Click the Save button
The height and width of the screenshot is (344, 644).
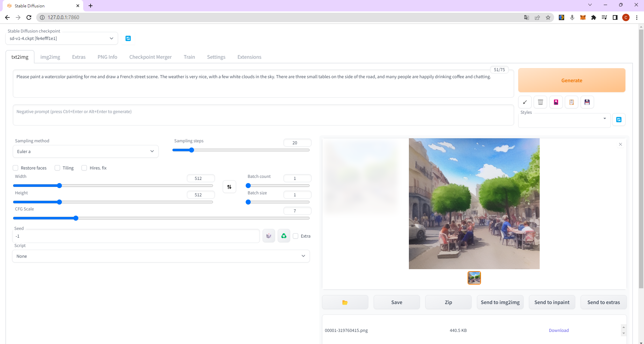tap(396, 302)
